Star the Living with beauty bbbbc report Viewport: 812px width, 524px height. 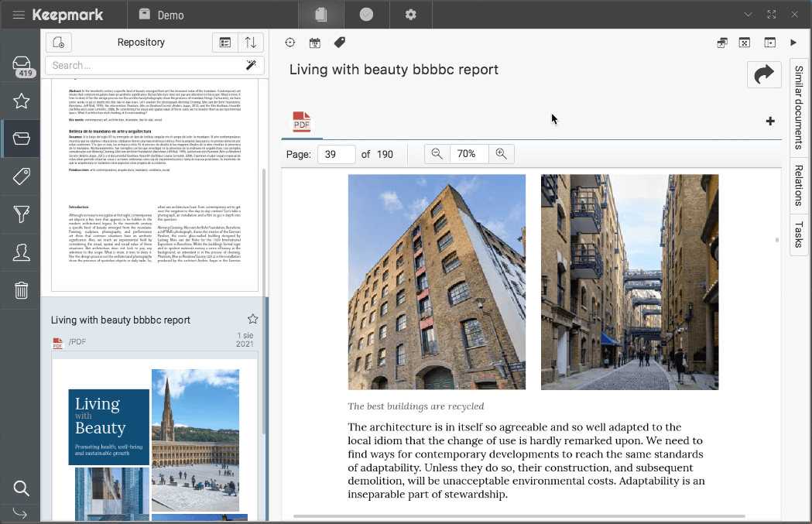pos(252,319)
